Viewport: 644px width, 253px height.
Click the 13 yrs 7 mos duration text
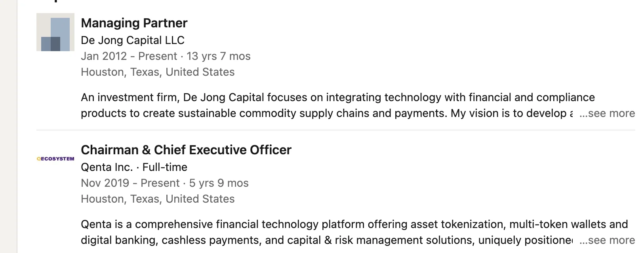[219, 56]
